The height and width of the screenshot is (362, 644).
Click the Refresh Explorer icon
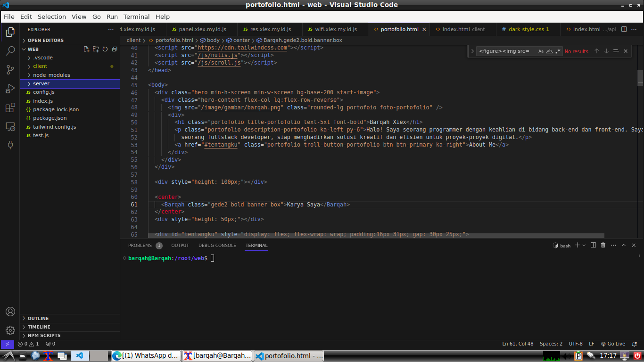pos(105,49)
